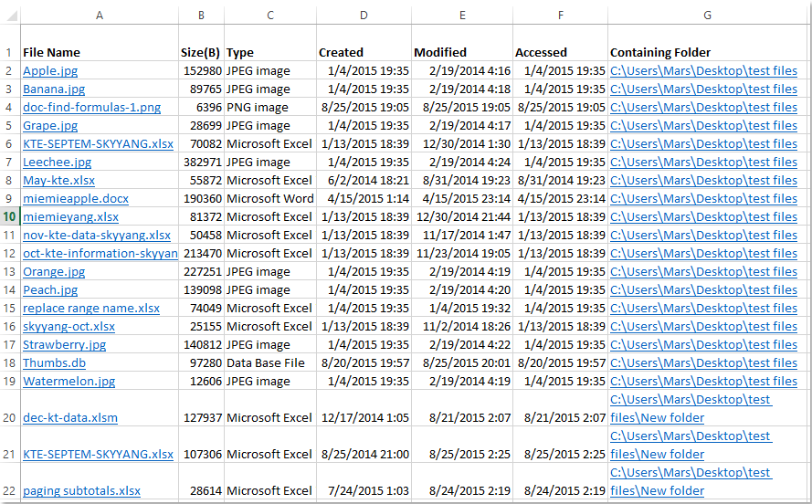Select the row 20 header
Screen dimensions: 812x504
(x=9, y=417)
